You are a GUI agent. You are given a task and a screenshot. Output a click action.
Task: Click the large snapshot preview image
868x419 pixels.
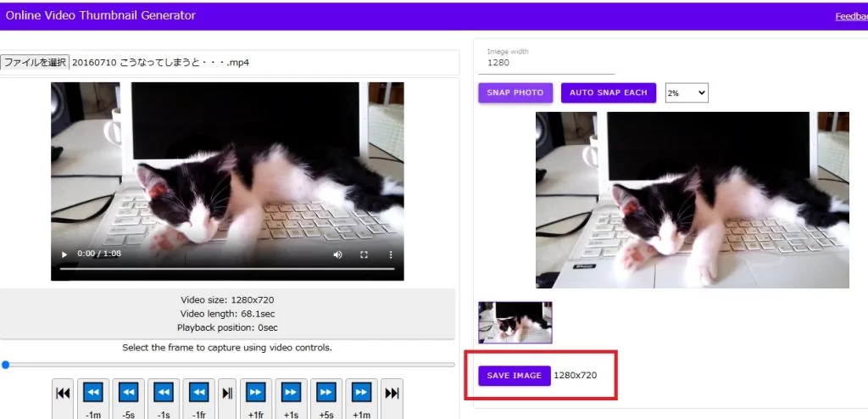click(692, 200)
